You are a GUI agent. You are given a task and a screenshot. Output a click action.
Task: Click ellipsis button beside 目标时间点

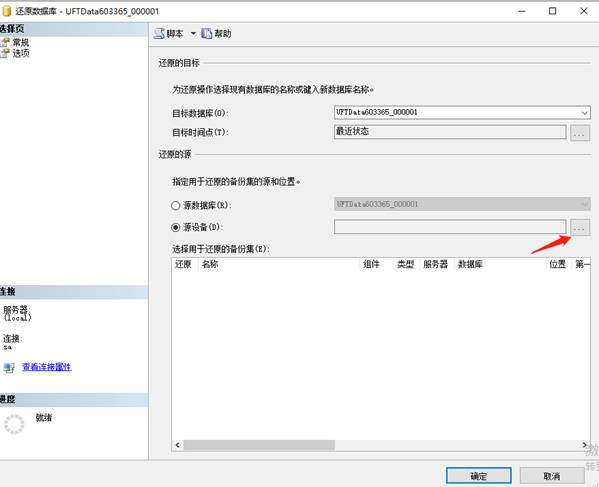(580, 133)
